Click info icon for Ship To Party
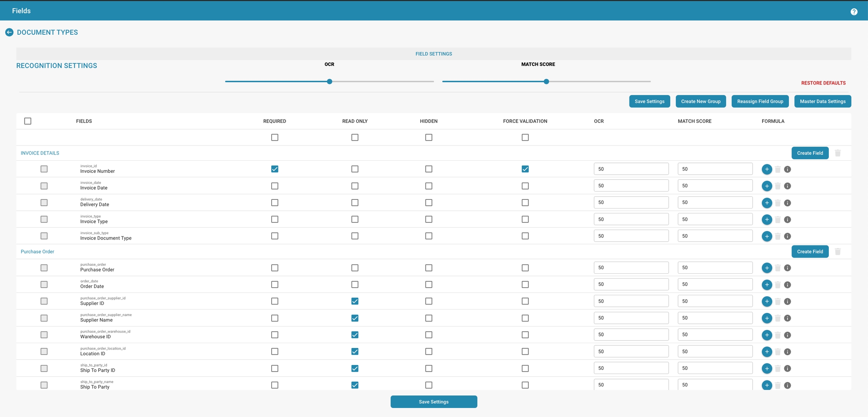868x417 pixels. (x=787, y=385)
